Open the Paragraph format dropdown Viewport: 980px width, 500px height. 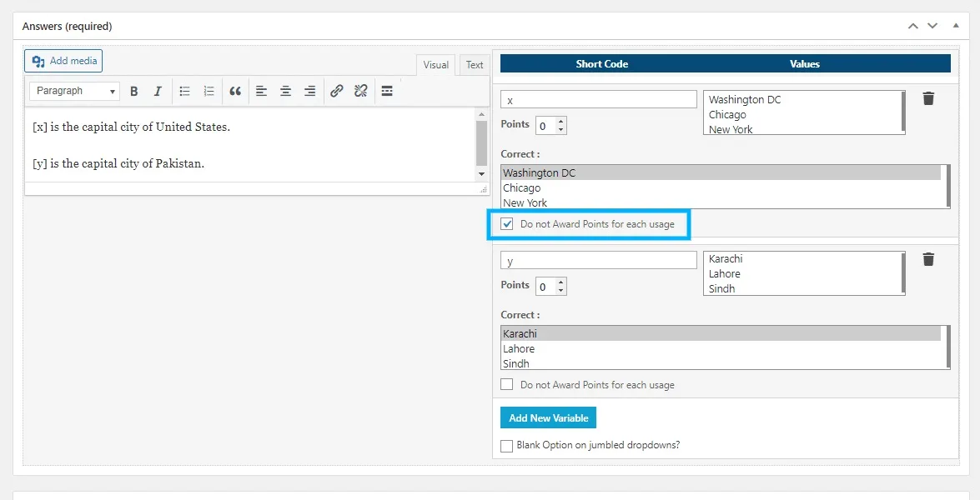(x=75, y=92)
